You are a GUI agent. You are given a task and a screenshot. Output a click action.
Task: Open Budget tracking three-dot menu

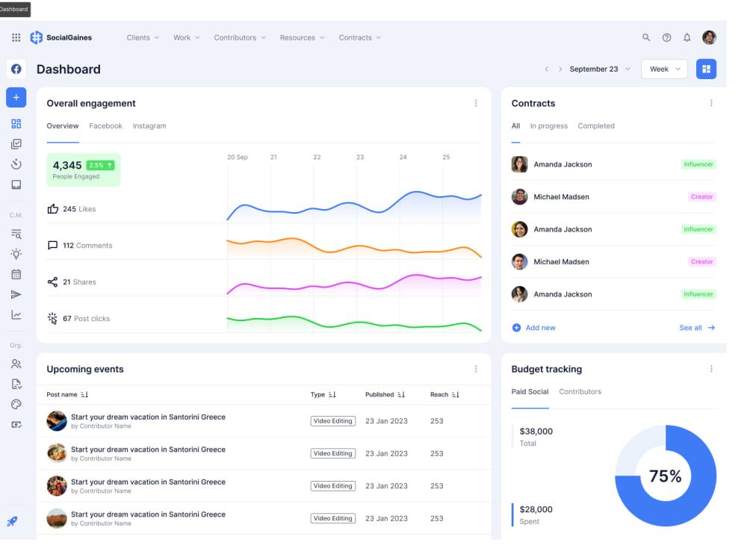coord(711,369)
